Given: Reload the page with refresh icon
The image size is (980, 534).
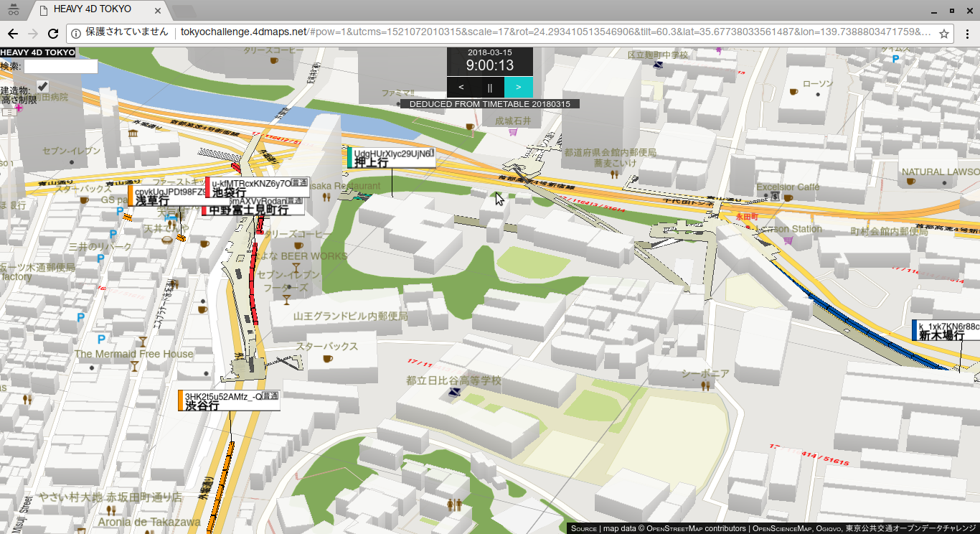Looking at the screenshot, I should [53, 33].
